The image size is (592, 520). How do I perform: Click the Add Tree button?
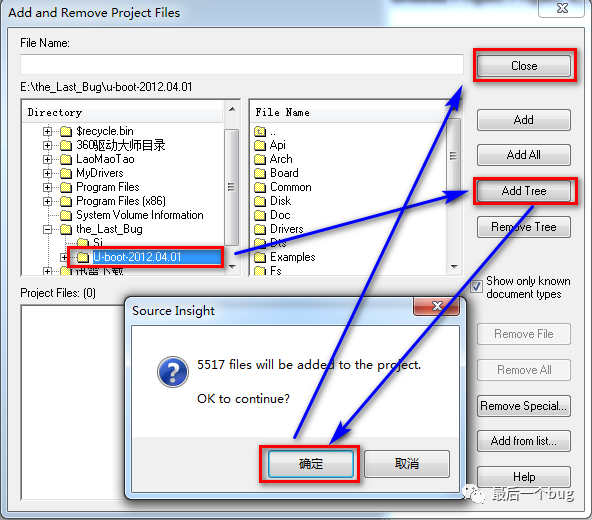click(524, 191)
